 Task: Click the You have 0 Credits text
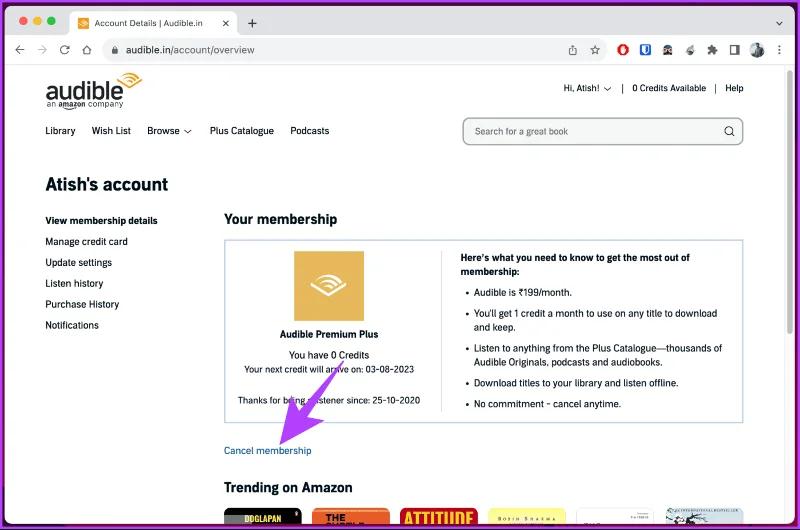329,355
